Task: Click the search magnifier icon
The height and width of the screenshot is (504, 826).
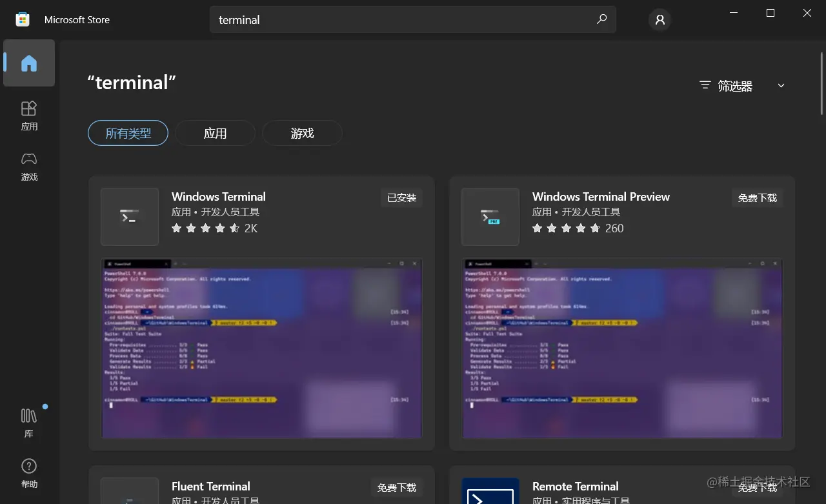Action: (601, 19)
